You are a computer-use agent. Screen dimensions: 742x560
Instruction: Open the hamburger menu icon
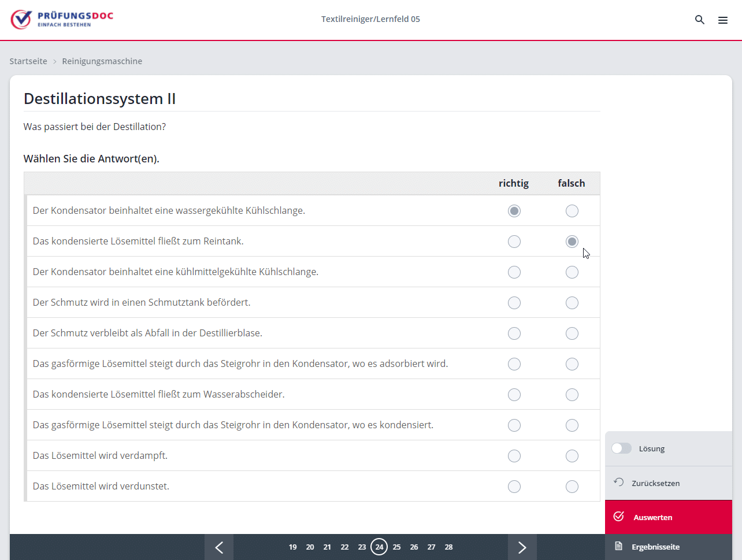[x=722, y=20]
